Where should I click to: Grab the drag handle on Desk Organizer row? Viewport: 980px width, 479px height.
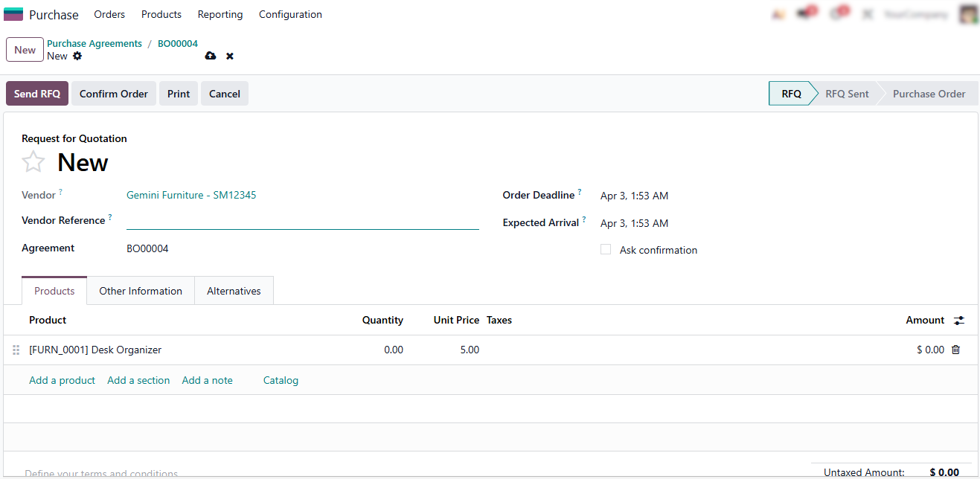coord(16,350)
